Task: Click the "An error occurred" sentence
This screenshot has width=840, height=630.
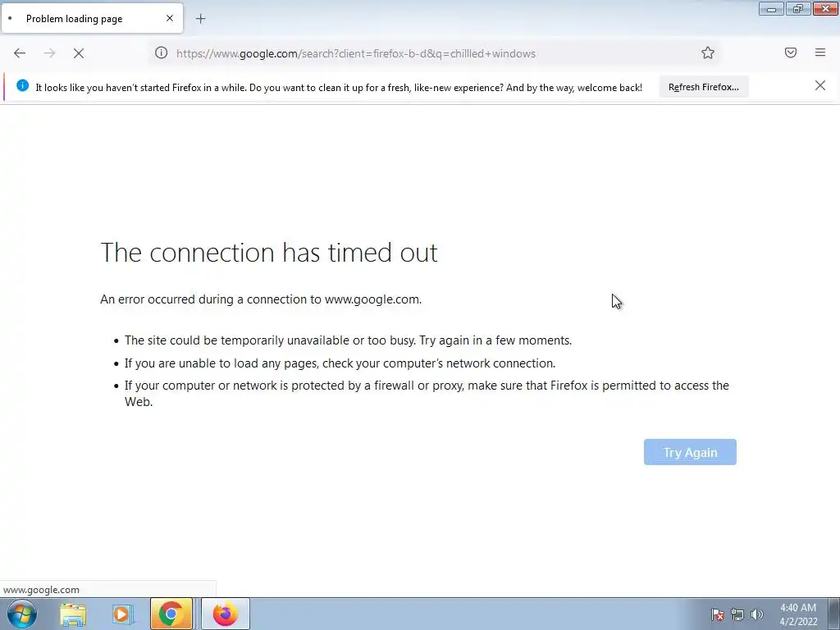Action: click(261, 299)
